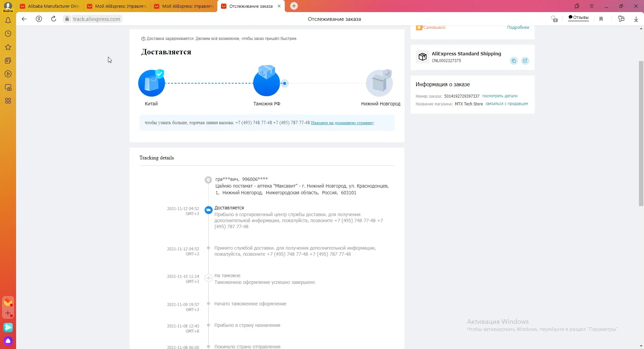The height and width of the screenshot is (349, 644).
Task: Click the На таможне timeline marker
Action: (208, 278)
